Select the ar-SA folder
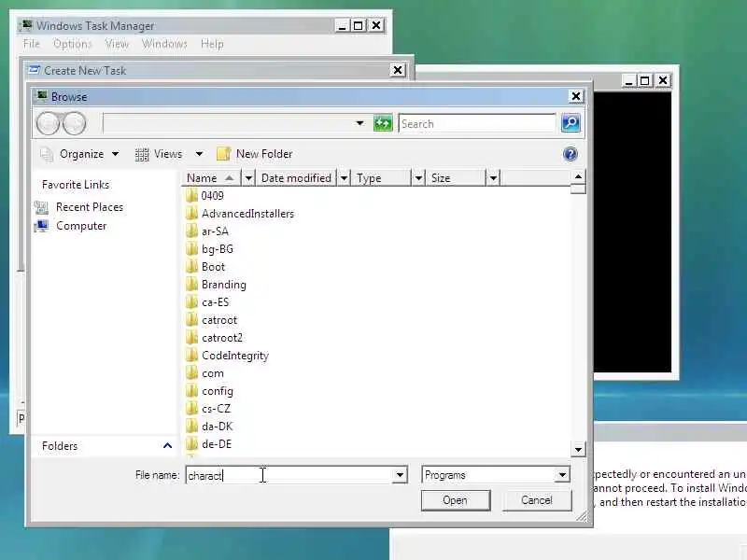The height and width of the screenshot is (560, 747). click(207, 231)
